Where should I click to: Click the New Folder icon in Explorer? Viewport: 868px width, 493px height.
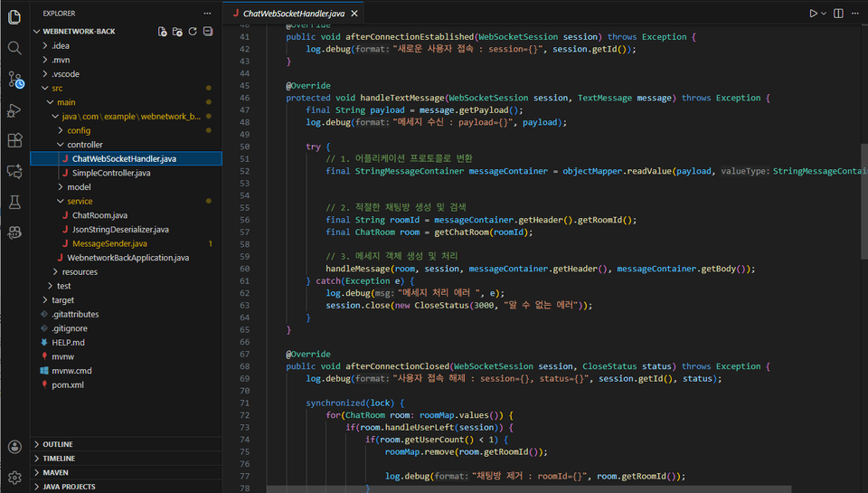coord(178,31)
